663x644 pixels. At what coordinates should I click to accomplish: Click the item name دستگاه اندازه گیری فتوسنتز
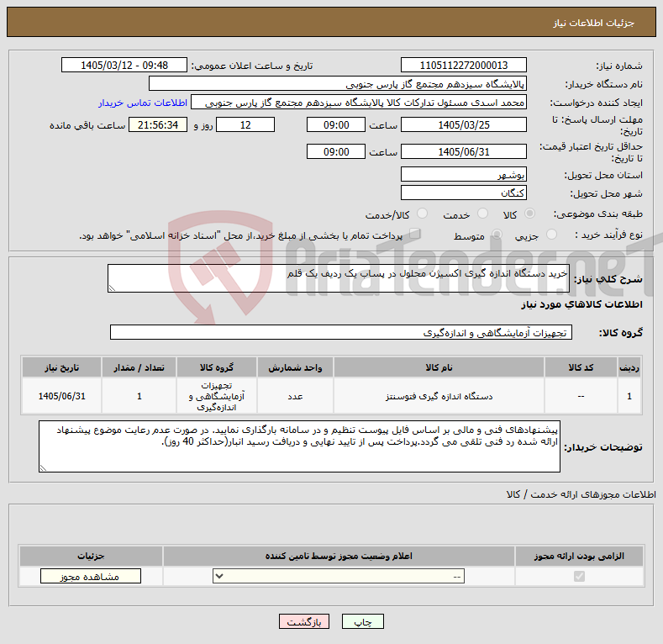(x=439, y=397)
